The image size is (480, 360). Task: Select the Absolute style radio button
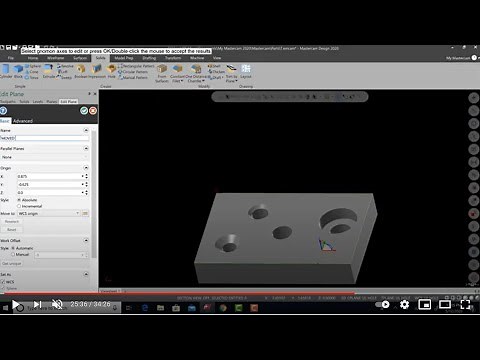[19, 200]
